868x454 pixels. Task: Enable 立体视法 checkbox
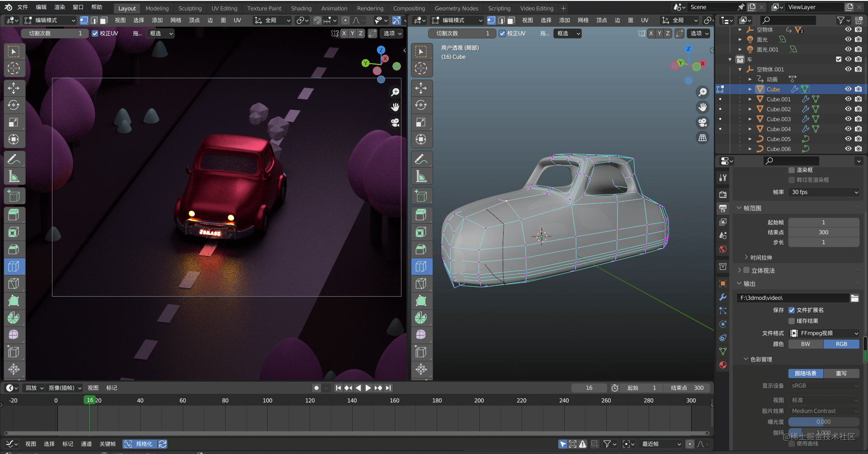(746, 270)
